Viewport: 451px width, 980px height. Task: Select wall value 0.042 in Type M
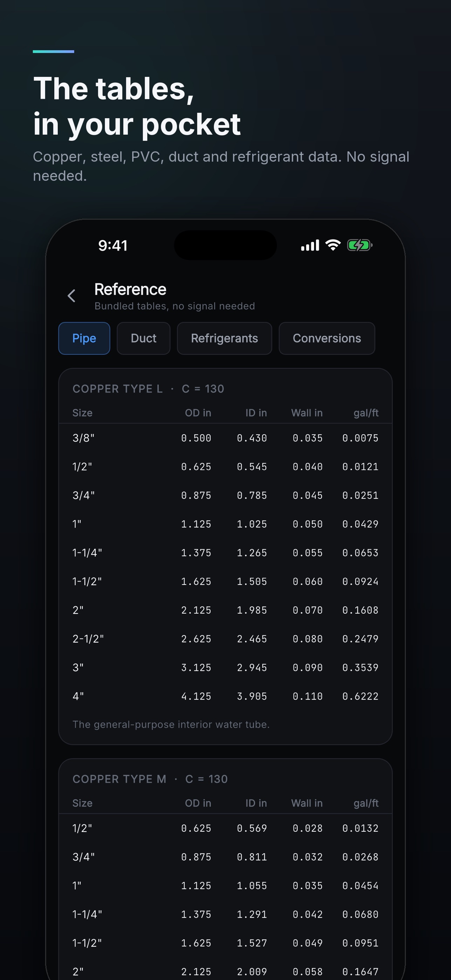click(308, 914)
